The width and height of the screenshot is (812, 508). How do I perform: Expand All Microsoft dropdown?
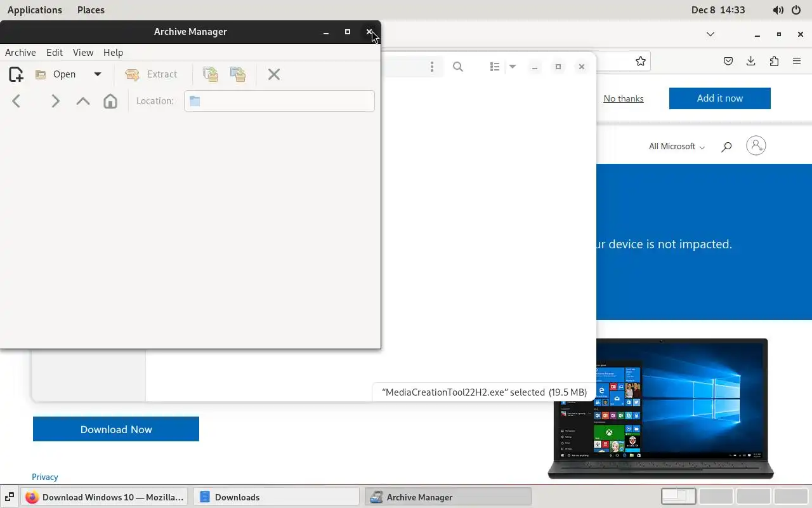coord(677,147)
